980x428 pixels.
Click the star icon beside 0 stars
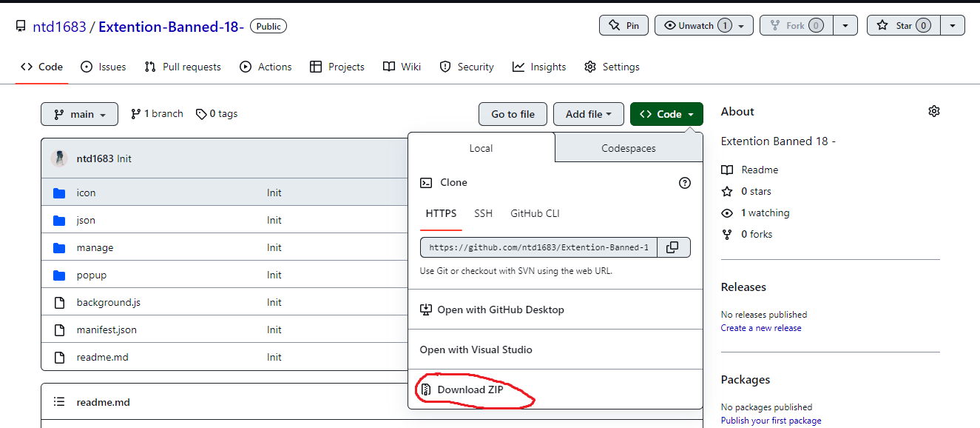[x=727, y=191]
